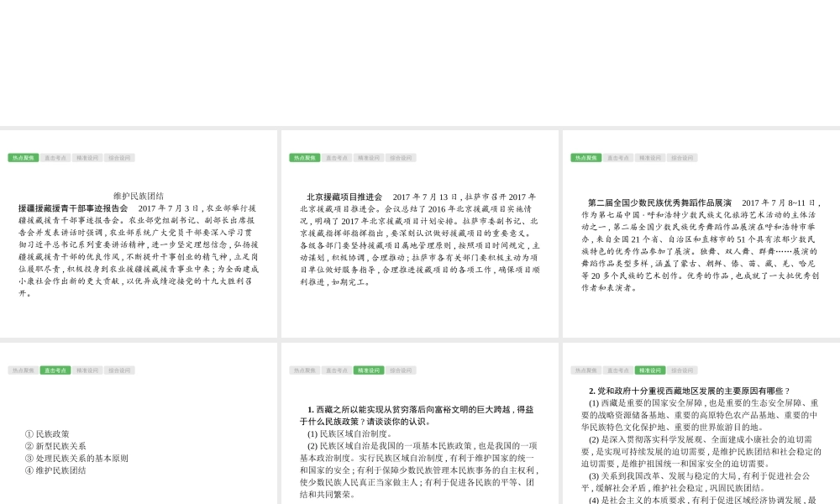The width and height of the screenshot is (840, 504).
Task: Choose green 直击考点 tab on 民族政策 list slide
Action: point(55,370)
